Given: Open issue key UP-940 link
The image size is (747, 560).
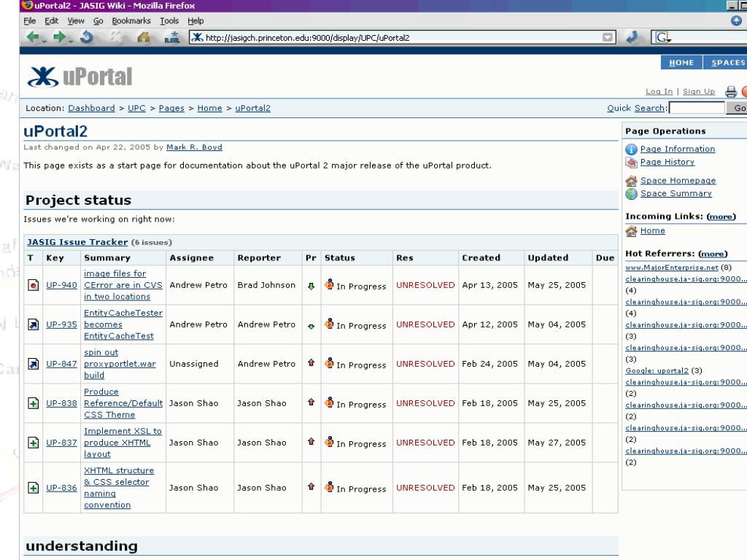Looking at the screenshot, I should [61, 285].
